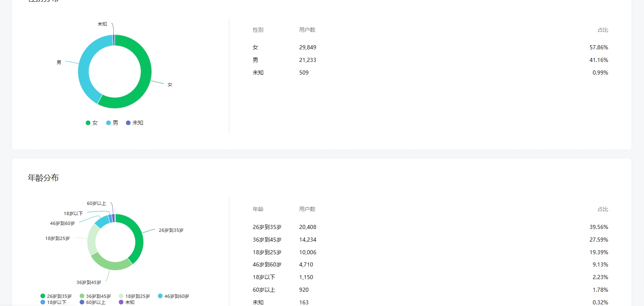
Task: Toggle the 60岁以上 legend entry
Action: (92, 302)
